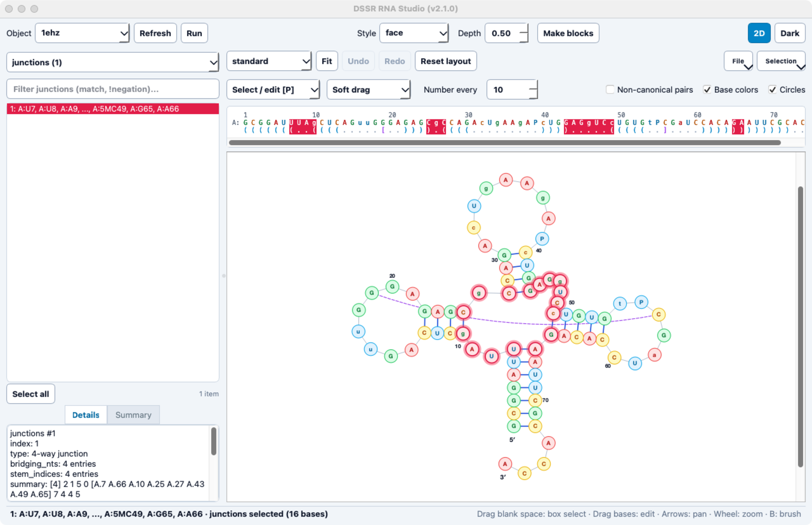The image size is (812, 525).
Task: Click the G nucleotide labeled 30
Action: click(x=504, y=255)
